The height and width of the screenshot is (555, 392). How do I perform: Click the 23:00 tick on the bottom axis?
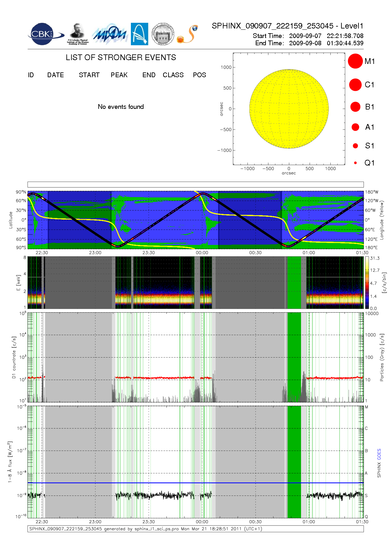tap(95, 522)
